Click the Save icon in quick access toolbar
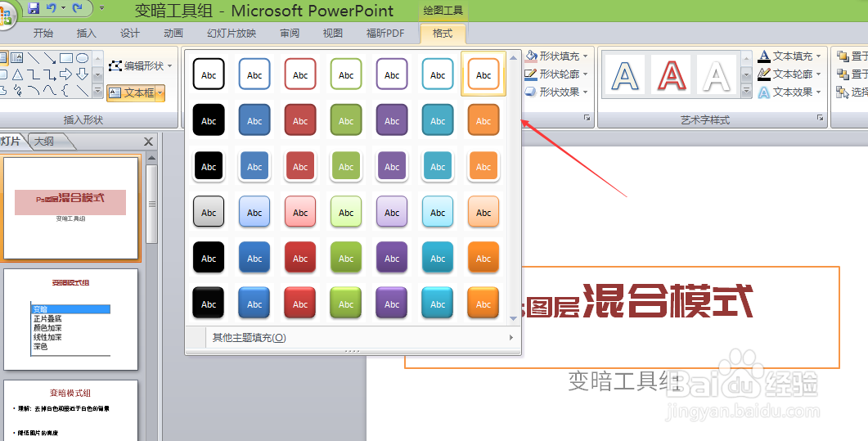This screenshot has height=441, width=868. (x=34, y=8)
